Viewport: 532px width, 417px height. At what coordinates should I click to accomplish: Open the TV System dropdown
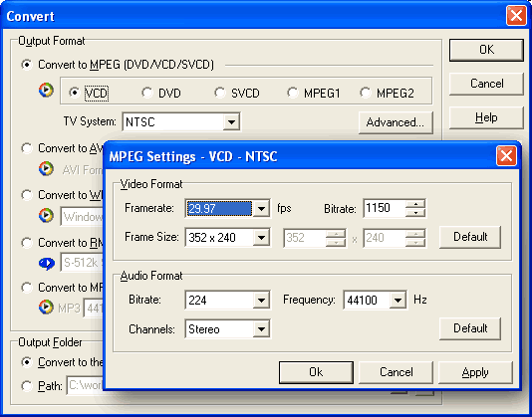[x=231, y=121]
